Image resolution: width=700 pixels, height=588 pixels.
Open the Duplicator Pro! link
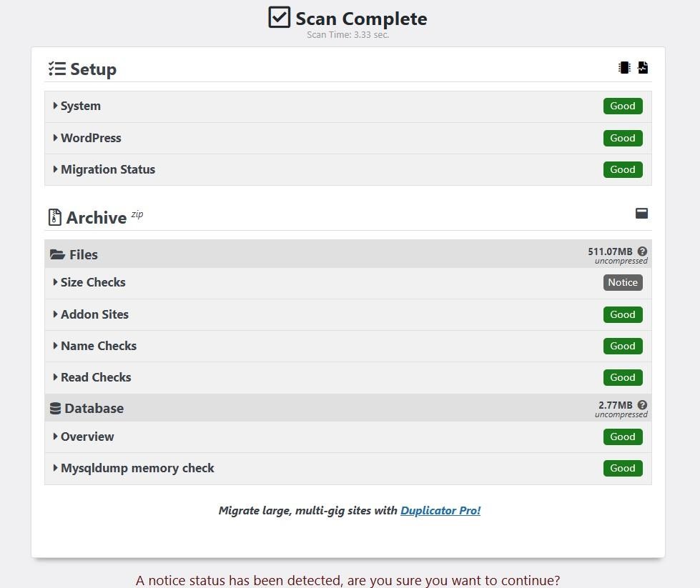coord(440,510)
